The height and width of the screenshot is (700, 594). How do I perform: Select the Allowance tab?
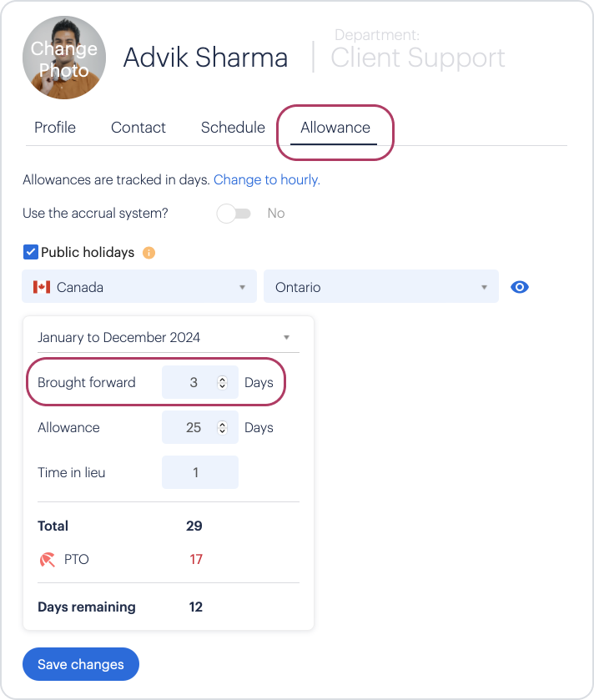coord(335,128)
